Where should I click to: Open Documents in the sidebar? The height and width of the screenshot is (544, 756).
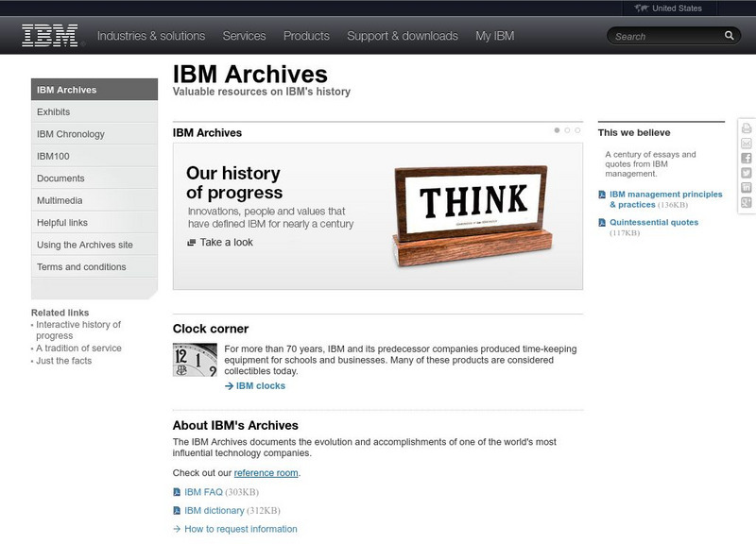click(x=94, y=178)
